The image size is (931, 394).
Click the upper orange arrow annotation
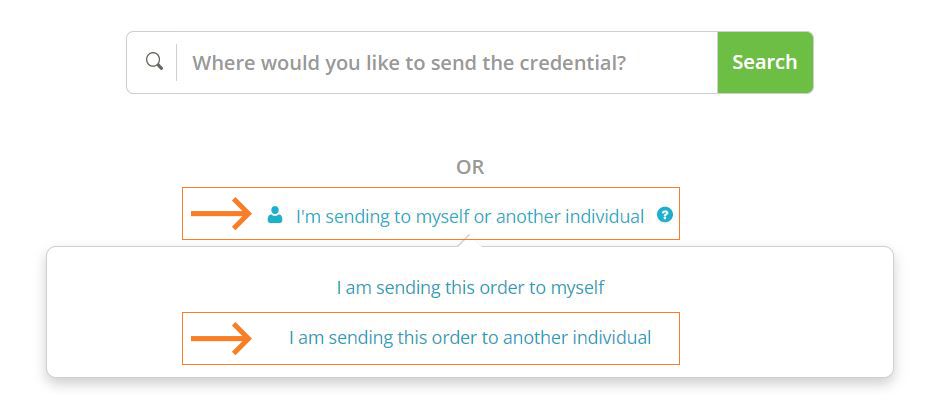pos(221,214)
